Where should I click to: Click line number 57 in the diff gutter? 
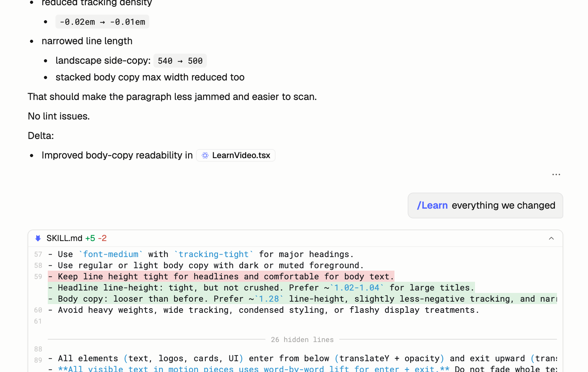[38, 255]
